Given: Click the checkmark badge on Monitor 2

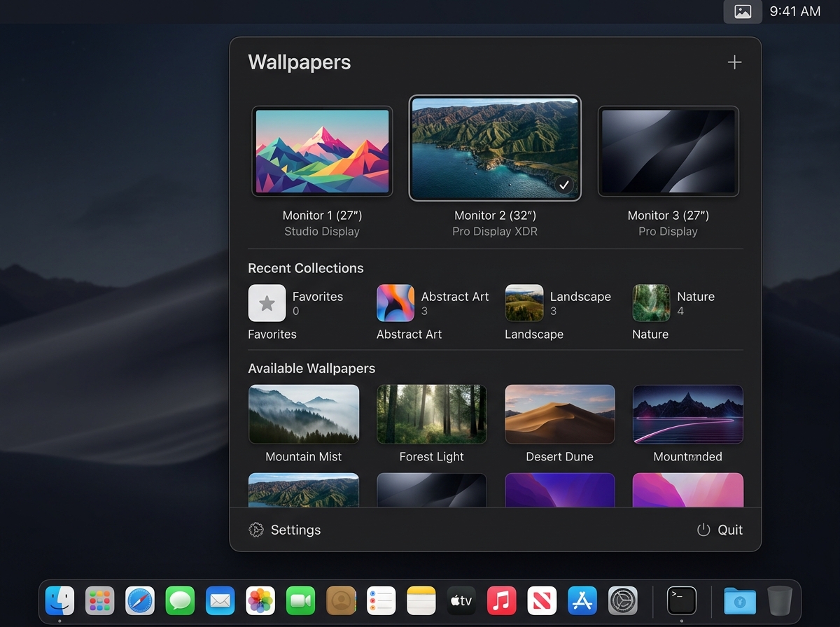Looking at the screenshot, I should (564, 185).
